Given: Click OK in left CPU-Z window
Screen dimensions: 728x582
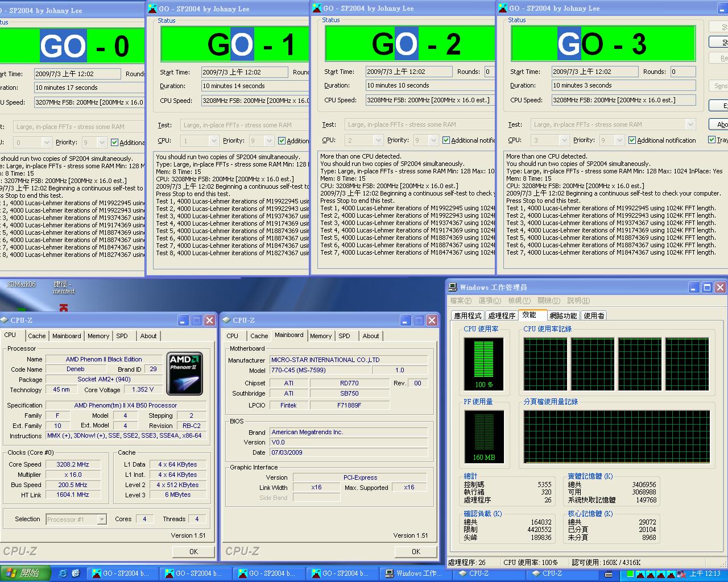Looking at the screenshot, I should click(193, 551).
